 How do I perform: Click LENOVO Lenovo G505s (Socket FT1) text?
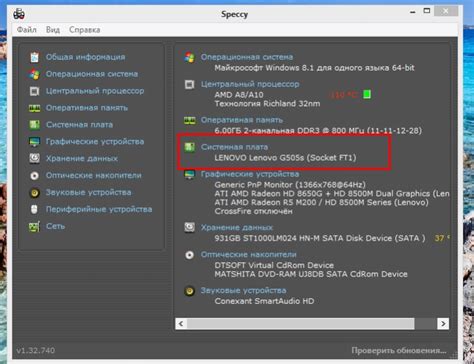click(285, 158)
